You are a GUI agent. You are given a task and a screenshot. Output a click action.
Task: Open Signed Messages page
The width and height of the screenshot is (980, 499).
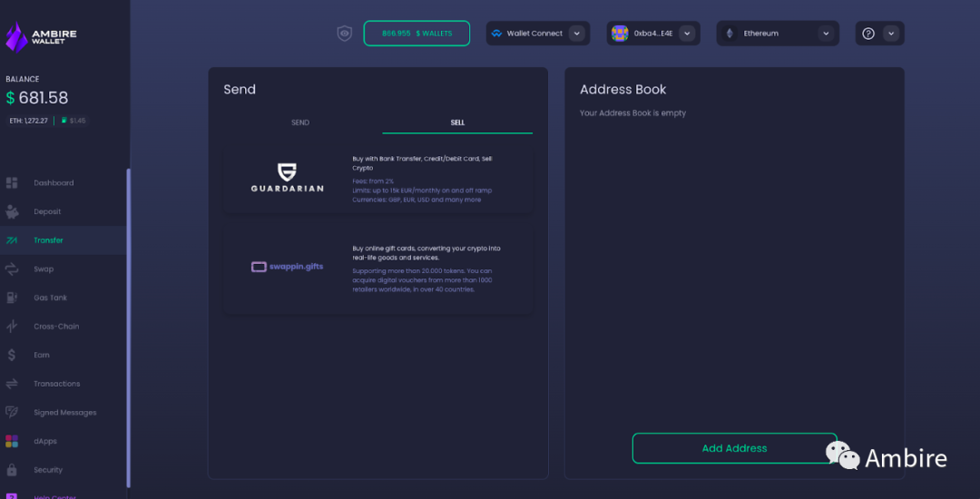pyautogui.click(x=64, y=412)
